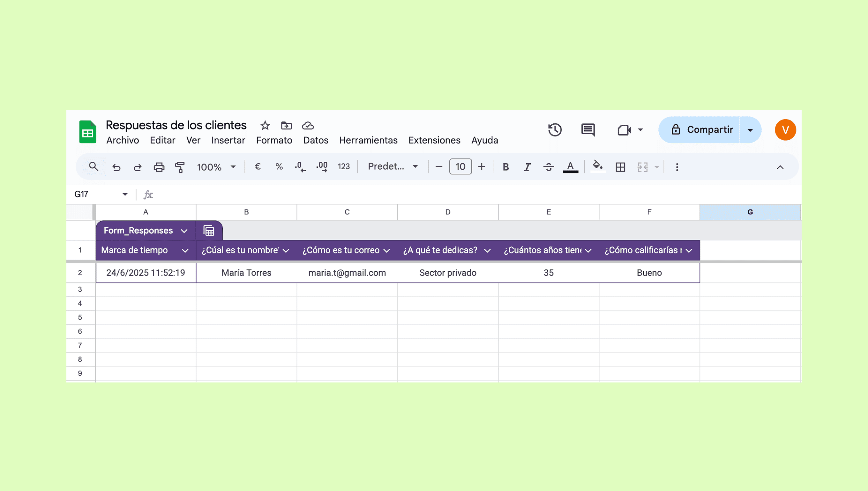
Task: Open Marca de tiempo column filter dropdown
Action: (185, 251)
